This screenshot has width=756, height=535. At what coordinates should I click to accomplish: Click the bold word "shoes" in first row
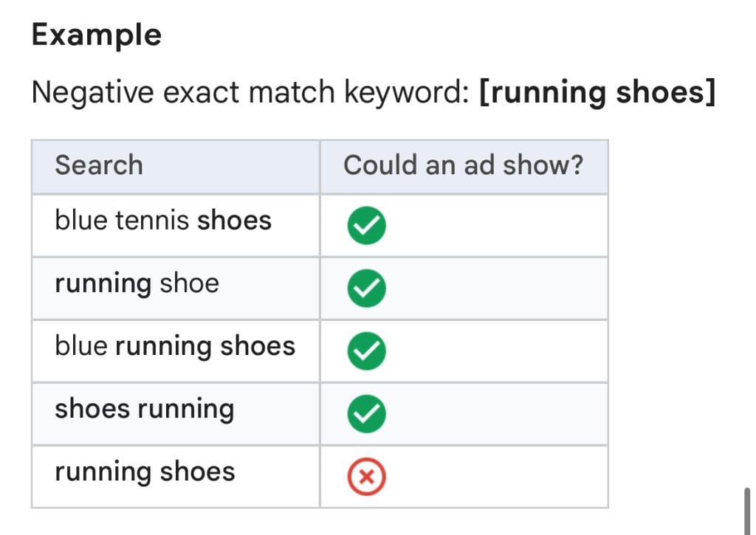point(235,221)
